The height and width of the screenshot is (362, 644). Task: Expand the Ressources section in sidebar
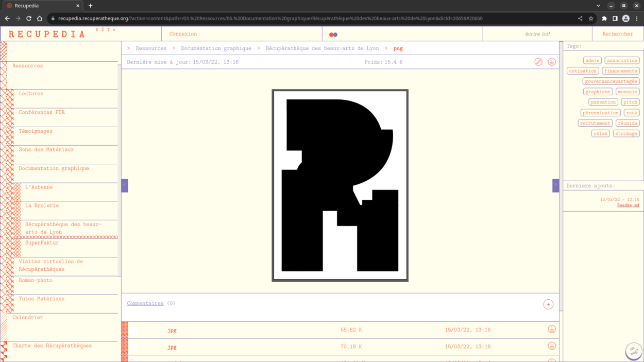tap(28, 66)
